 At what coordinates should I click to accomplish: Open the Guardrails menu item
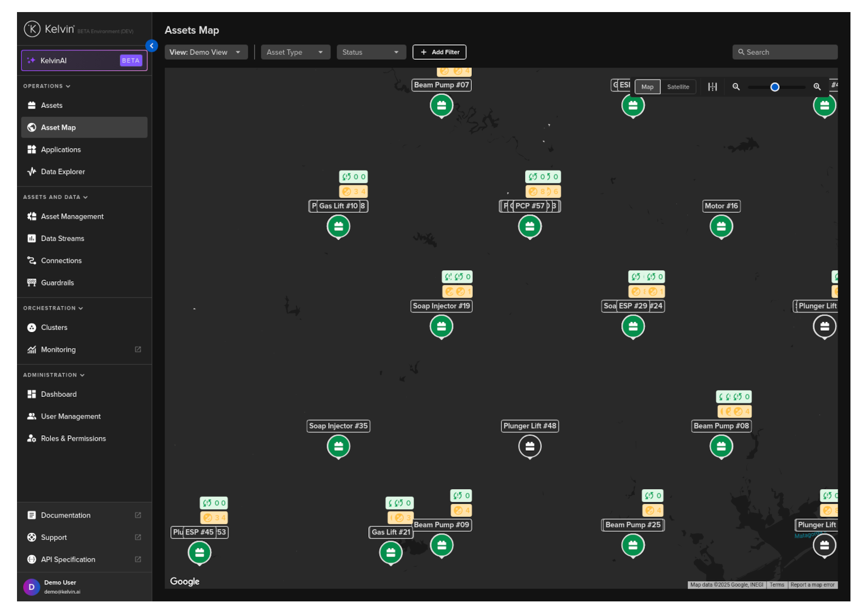pos(57,283)
